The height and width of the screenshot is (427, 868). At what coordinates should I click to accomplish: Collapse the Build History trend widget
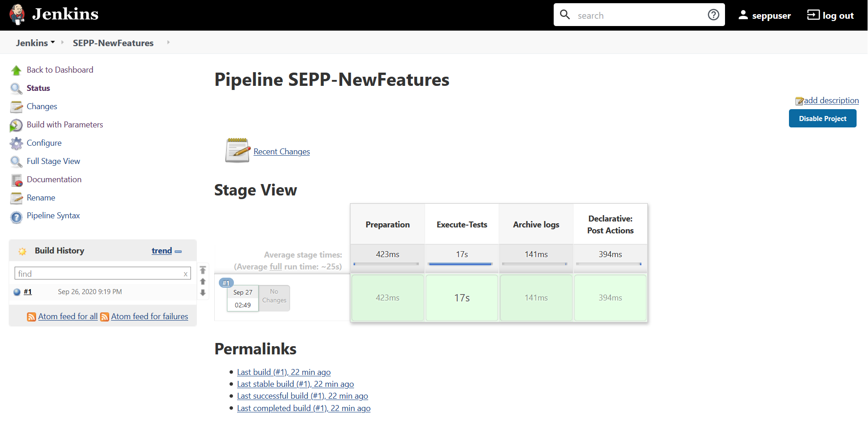178,252
